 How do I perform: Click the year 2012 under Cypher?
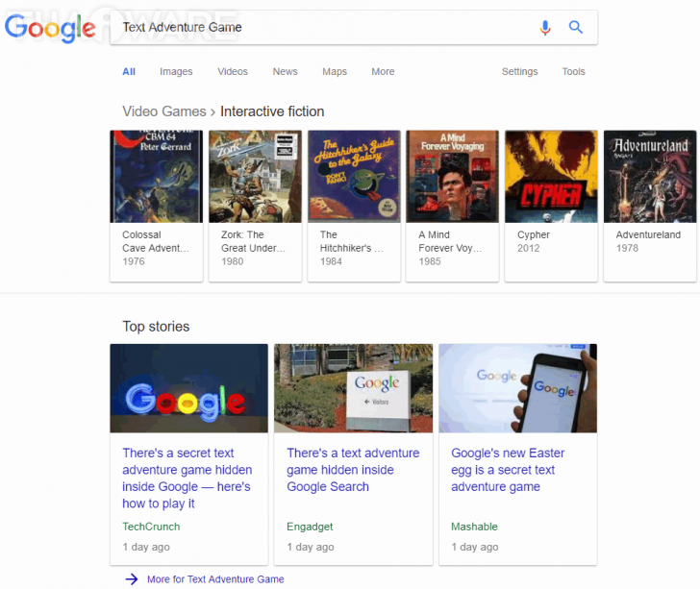pyautogui.click(x=528, y=248)
